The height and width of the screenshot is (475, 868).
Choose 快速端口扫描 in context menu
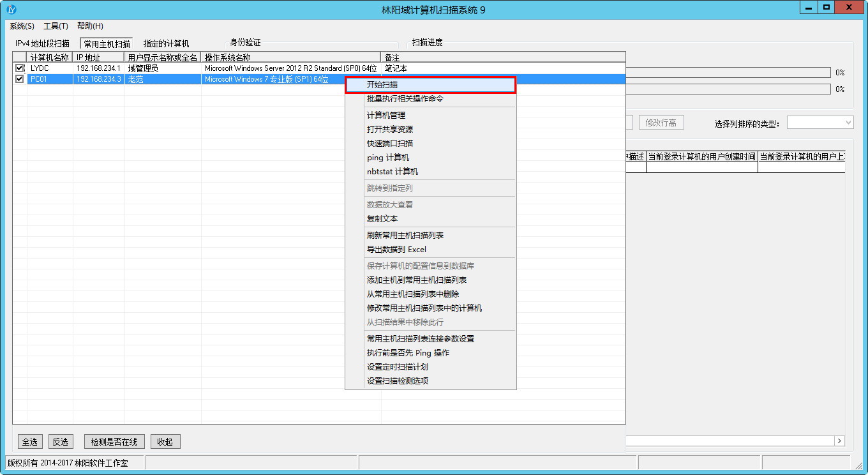(389, 144)
